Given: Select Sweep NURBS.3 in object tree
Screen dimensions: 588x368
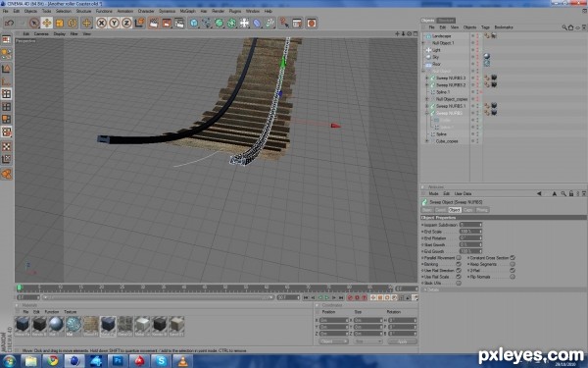Looking at the screenshot, I should pyautogui.click(x=451, y=79).
